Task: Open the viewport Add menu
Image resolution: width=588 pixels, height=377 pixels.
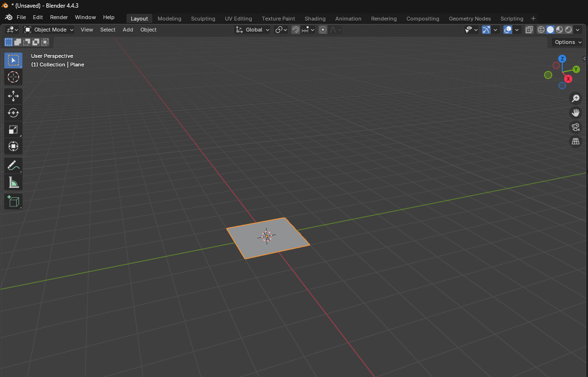Action: 128,30
